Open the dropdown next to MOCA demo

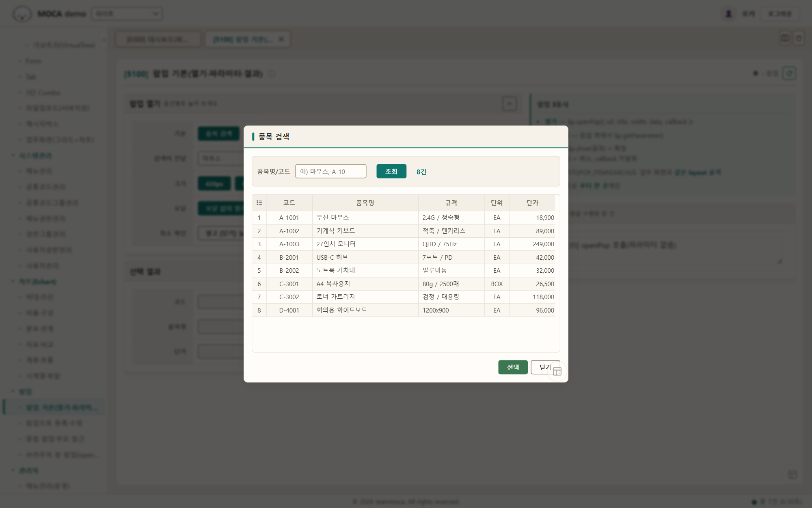[x=127, y=14]
